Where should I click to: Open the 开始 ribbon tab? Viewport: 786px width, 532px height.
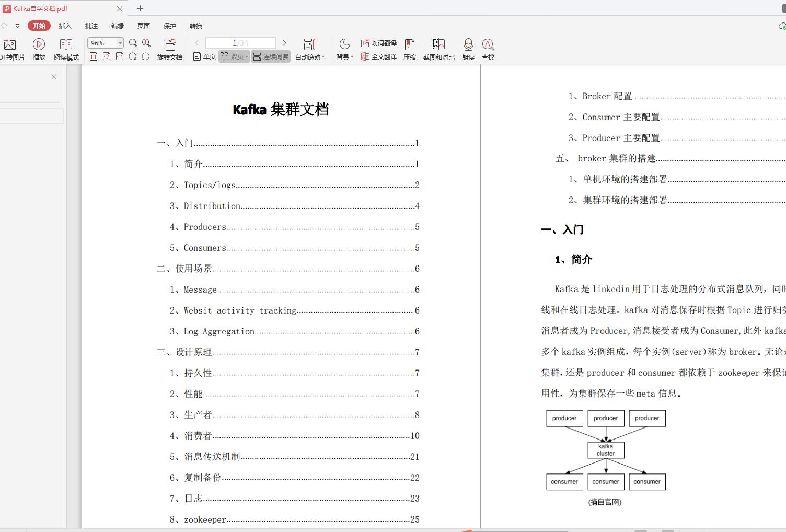click(39, 26)
